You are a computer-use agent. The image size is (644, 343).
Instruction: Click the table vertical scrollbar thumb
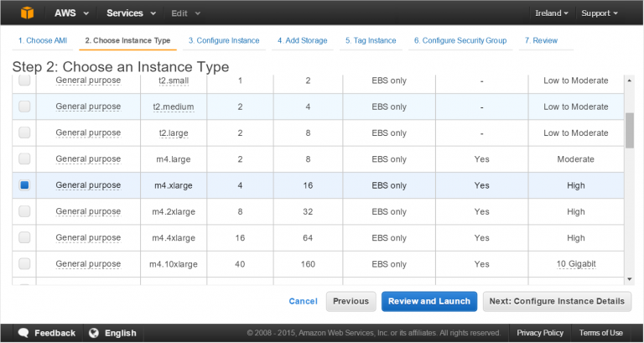(x=630, y=131)
